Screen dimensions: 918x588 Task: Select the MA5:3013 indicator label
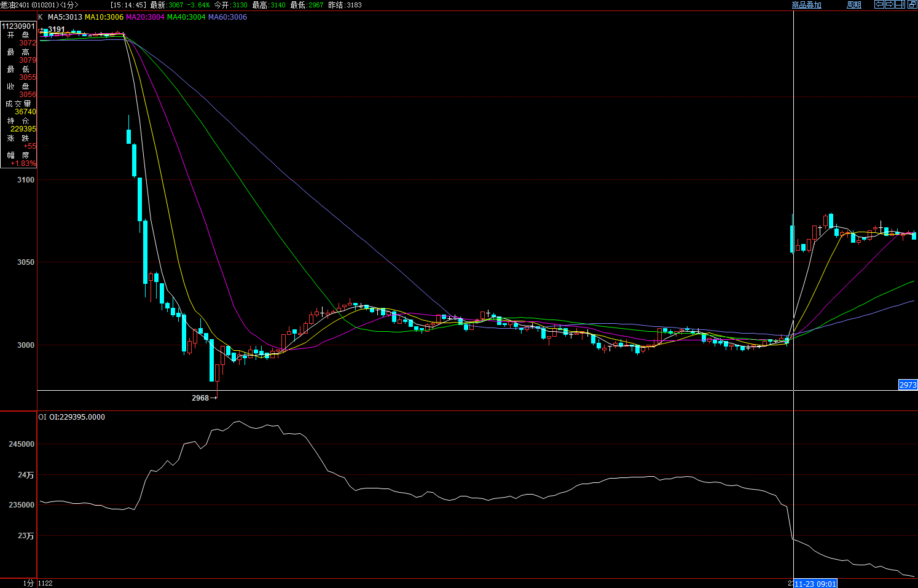[x=65, y=17]
